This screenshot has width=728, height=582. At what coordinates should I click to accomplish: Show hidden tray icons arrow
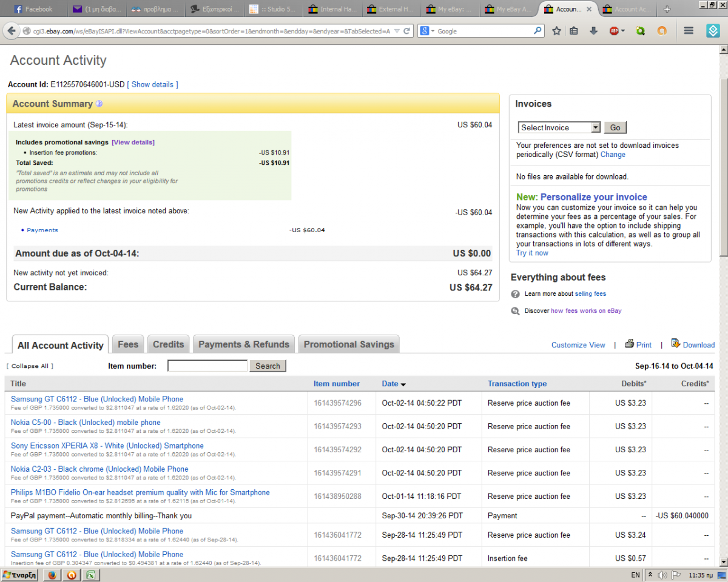650,575
